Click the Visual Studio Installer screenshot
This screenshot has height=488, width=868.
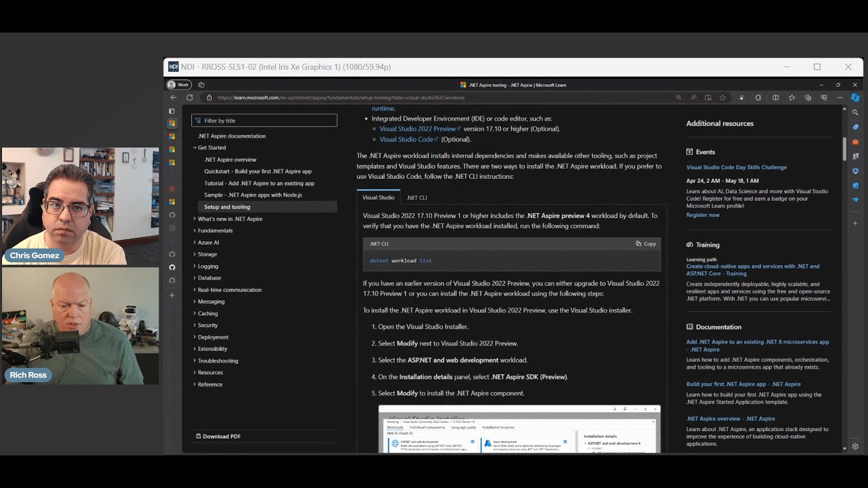(x=519, y=429)
